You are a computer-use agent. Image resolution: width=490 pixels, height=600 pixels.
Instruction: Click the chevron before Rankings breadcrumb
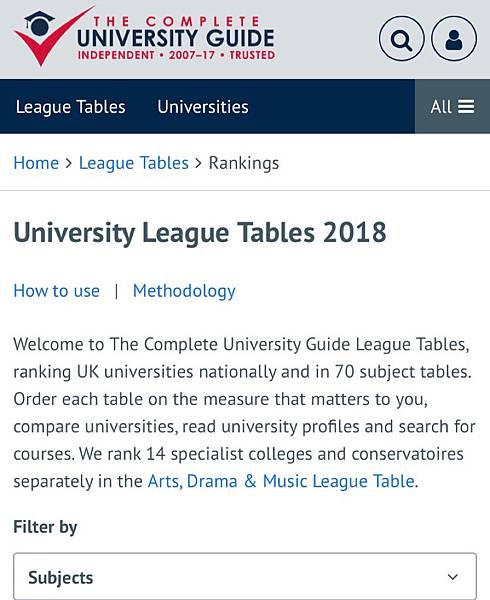[198, 163]
